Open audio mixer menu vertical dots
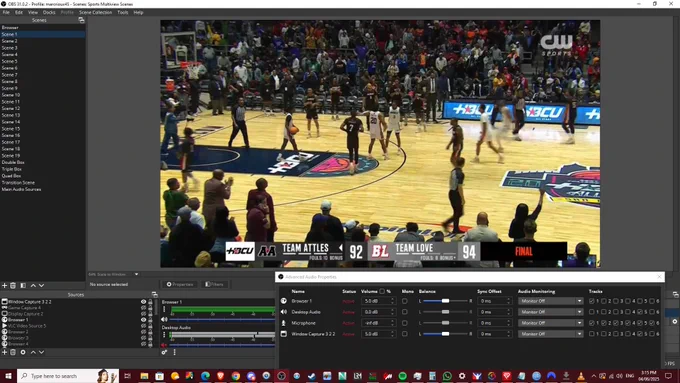 (x=175, y=352)
